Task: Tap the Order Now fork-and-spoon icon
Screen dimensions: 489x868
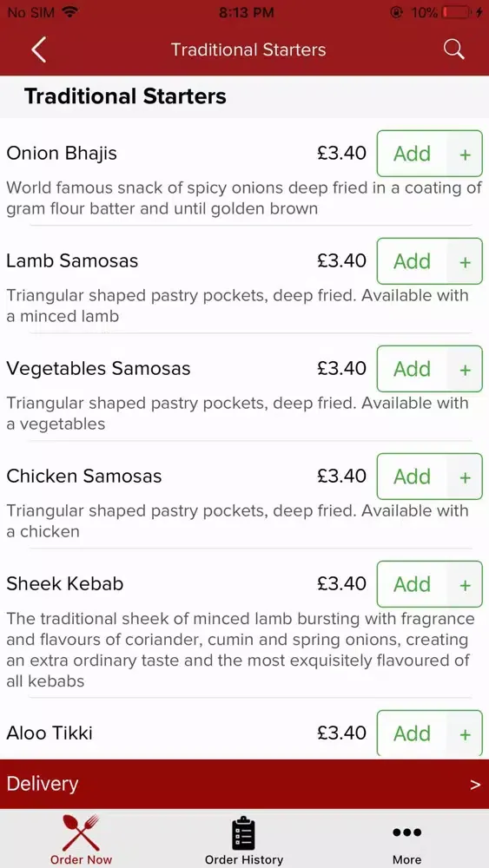Action: (x=81, y=832)
